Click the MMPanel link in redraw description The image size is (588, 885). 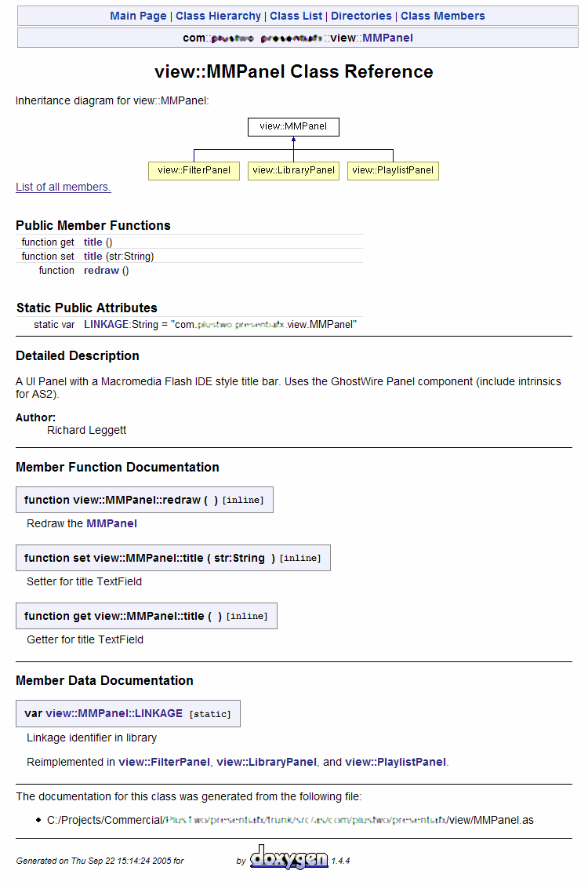(111, 523)
